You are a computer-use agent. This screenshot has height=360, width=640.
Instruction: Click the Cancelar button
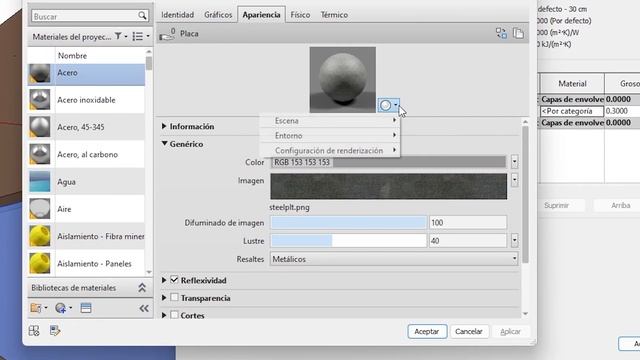coord(469,331)
